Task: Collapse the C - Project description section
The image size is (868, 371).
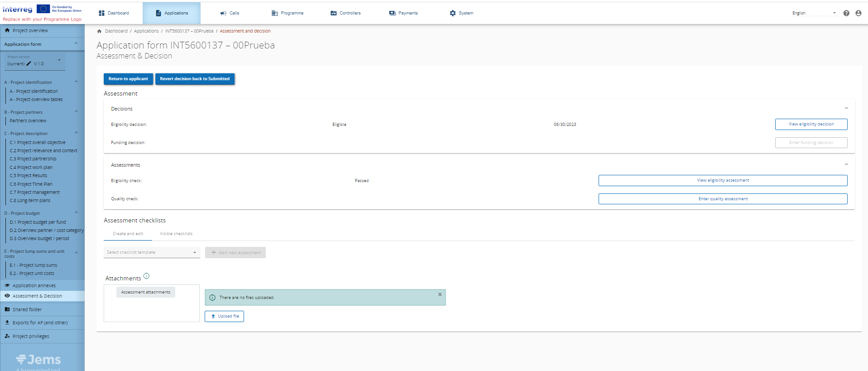Action: click(76, 133)
